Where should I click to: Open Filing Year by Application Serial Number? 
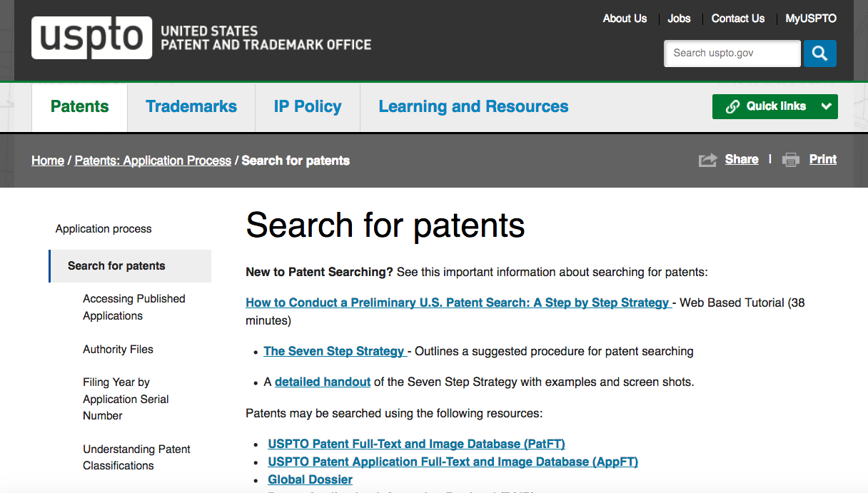pyautogui.click(x=126, y=399)
